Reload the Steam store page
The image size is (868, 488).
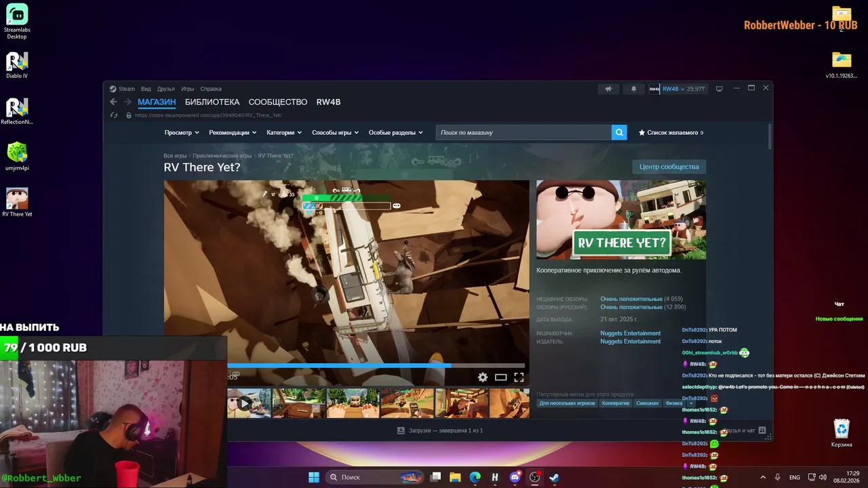pyautogui.click(x=115, y=115)
